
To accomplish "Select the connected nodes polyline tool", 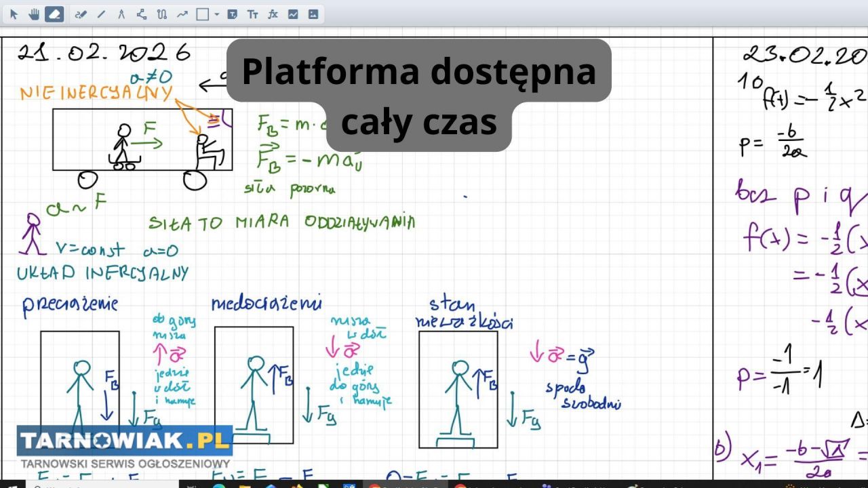I will (x=141, y=14).
